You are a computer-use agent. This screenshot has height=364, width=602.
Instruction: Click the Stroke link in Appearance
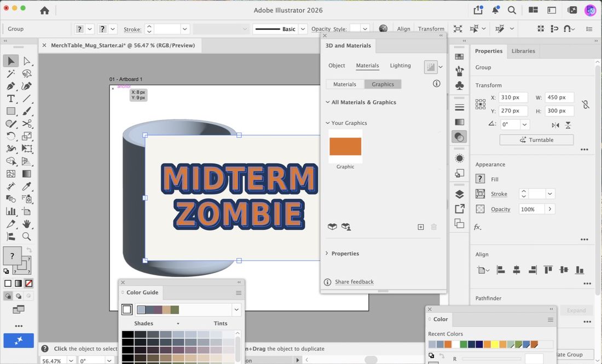pos(499,194)
